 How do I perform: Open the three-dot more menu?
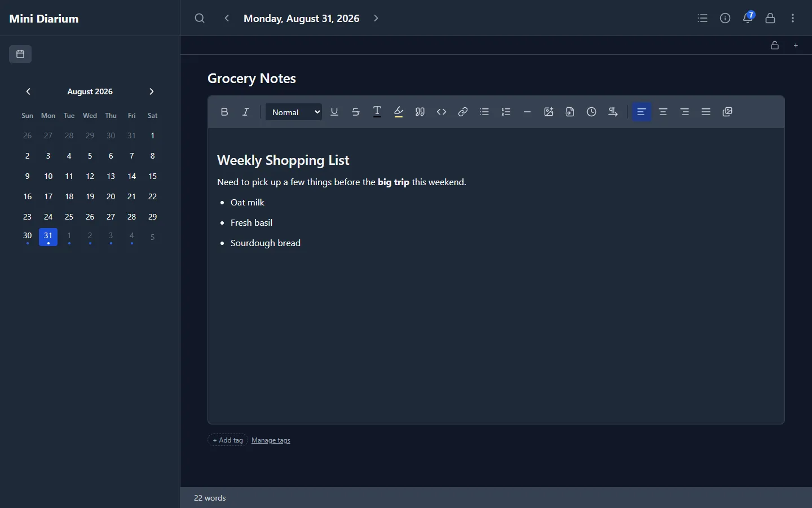coord(793,18)
